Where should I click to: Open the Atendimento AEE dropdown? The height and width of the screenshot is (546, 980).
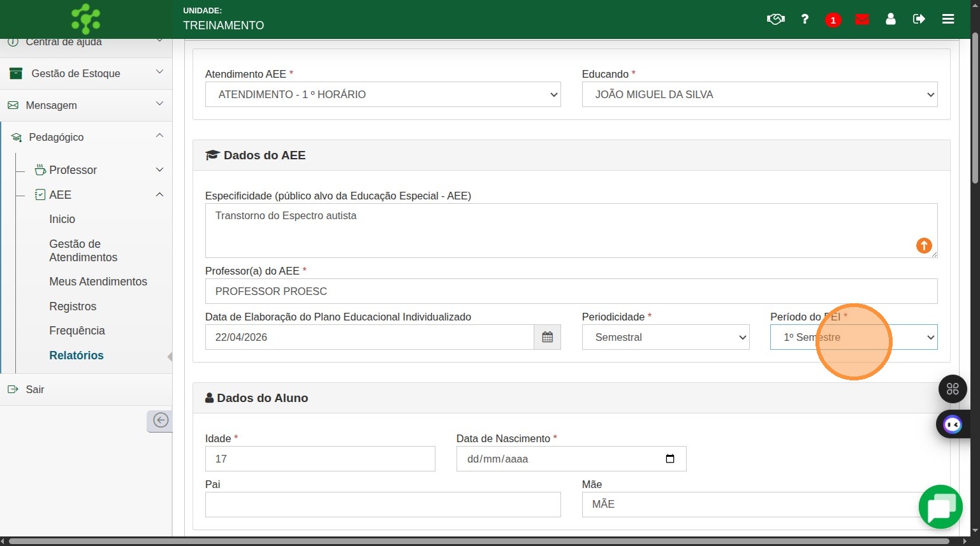click(x=383, y=94)
